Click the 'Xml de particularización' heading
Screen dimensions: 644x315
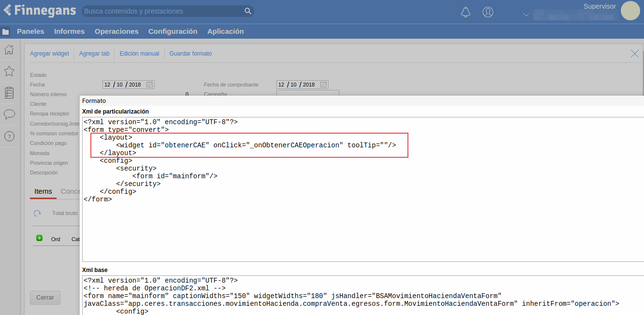(115, 112)
